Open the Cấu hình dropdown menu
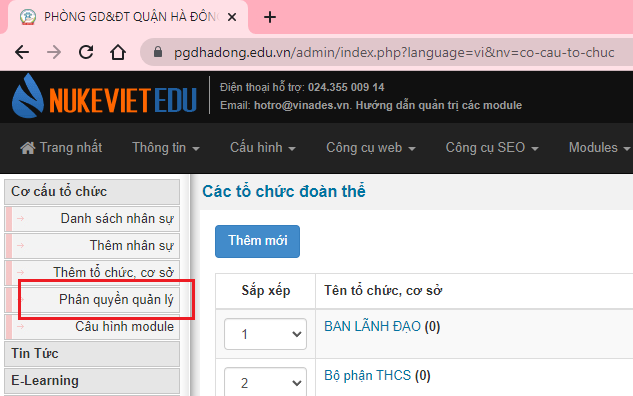The height and width of the screenshot is (396, 633). [x=263, y=148]
